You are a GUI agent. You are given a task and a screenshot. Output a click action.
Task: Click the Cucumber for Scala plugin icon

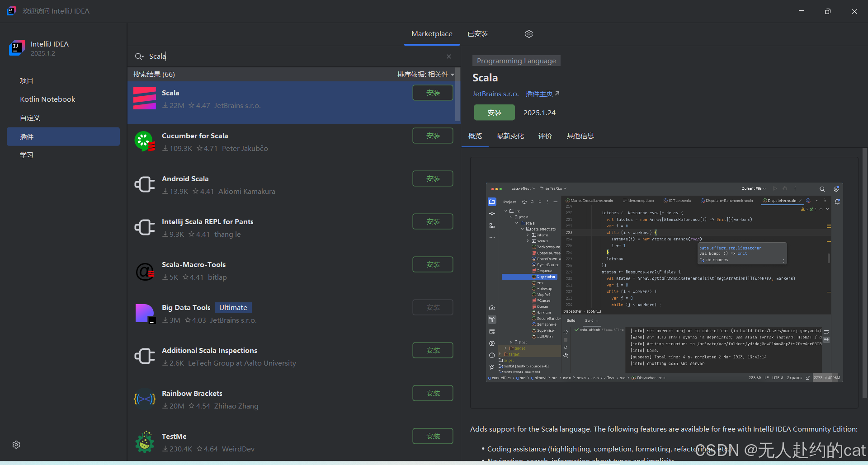pyautogui.click(x=145, y=141)
